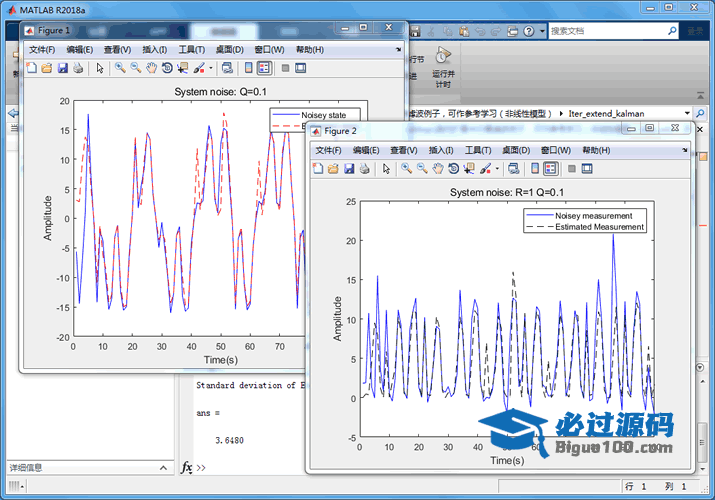Open 文件(F) menu in Figure 1

41,49
